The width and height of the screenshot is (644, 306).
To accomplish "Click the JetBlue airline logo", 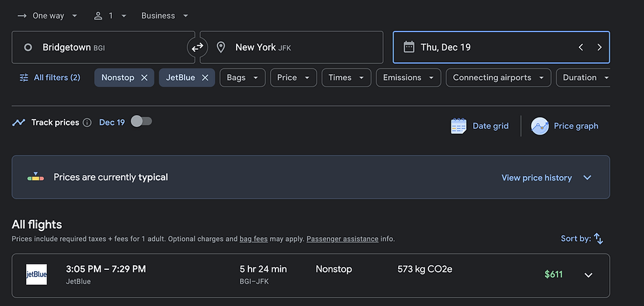I will point(37,274).
